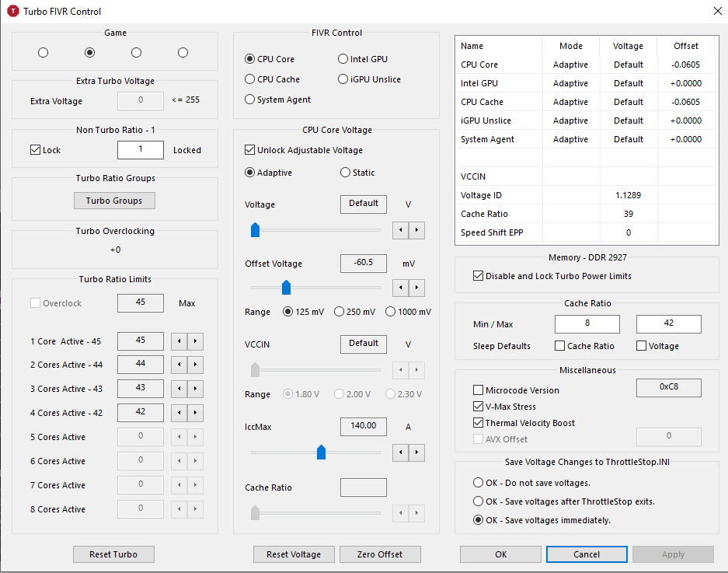Image resolution: width=728 pixels, height=573 pixels.
Task: Select the CPU Cache radio button
Action: tap(250, 79)
